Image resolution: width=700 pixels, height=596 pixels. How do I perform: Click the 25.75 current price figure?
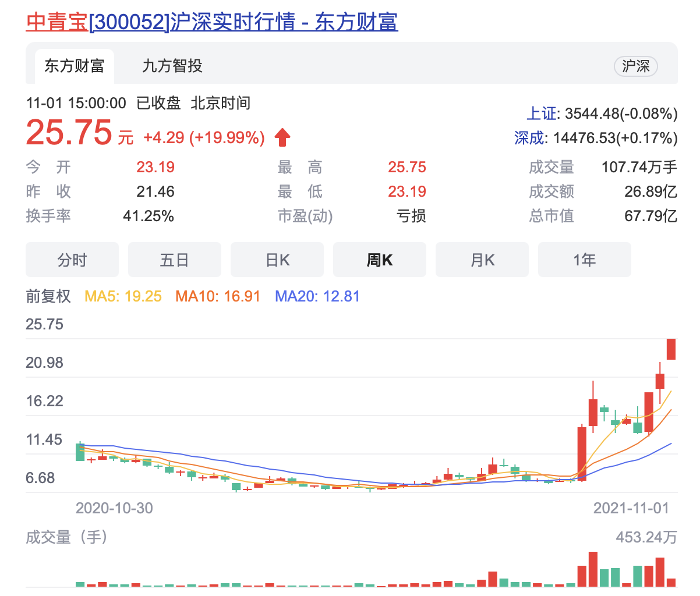[x=69, y=133]
